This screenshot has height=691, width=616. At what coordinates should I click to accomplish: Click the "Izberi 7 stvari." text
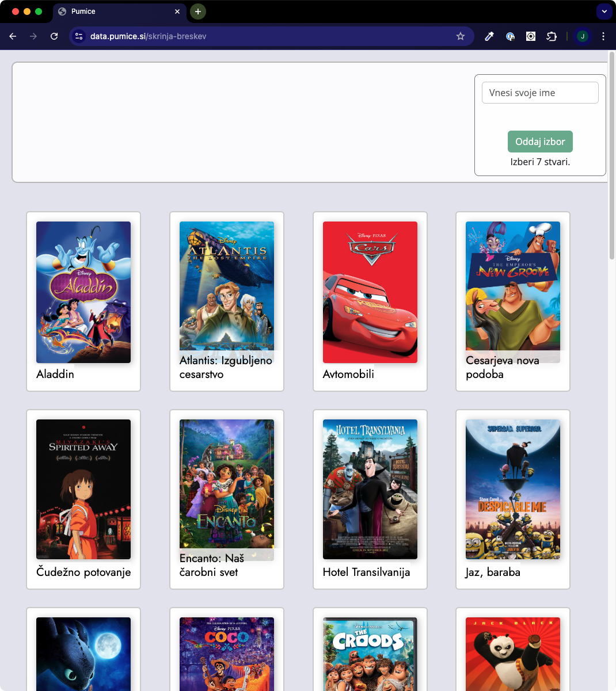point(540,162)
